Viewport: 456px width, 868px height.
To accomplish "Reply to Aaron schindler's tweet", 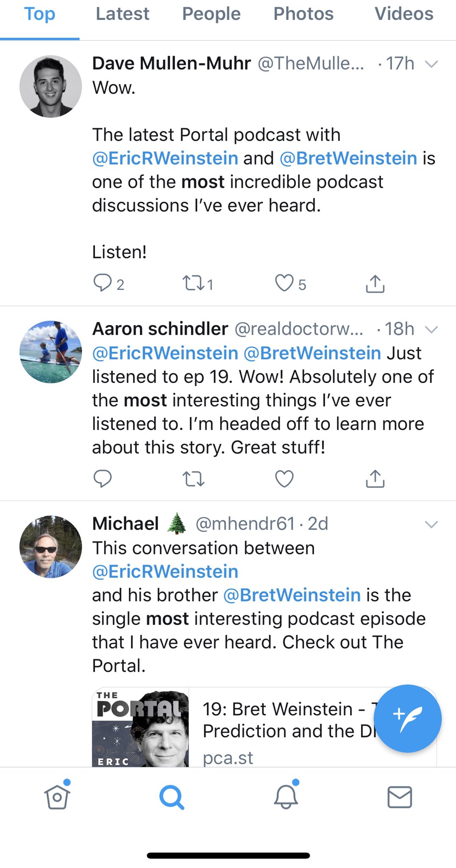I will tap(102, 479).
